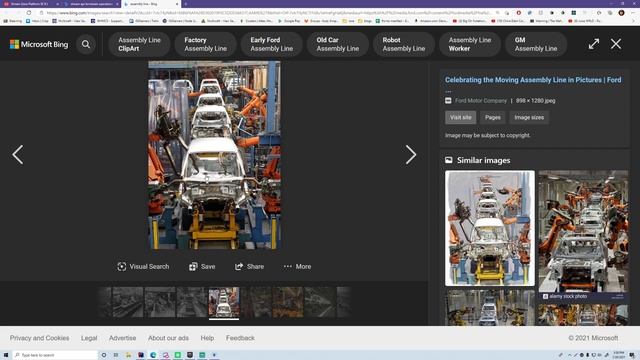The image size is (640, 360).
Task: Select the Assembly Line ClipArt suggestion
Action: [x=139, y=44]
